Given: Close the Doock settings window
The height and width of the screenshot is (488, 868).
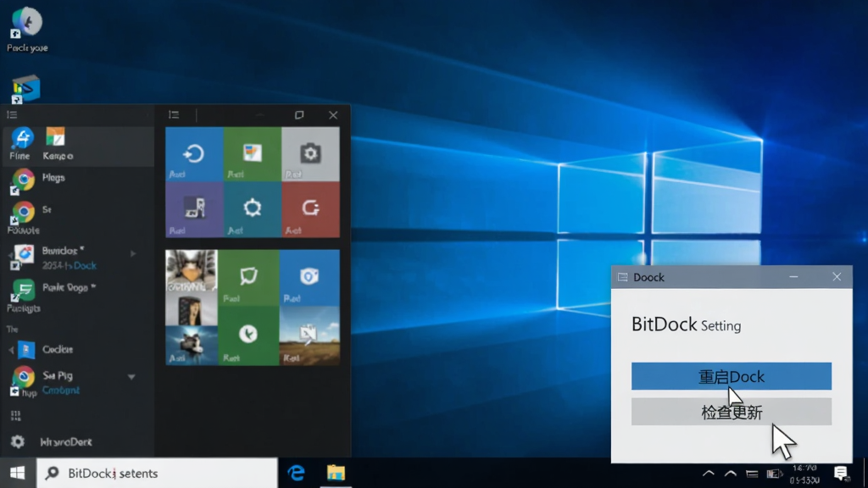Looking at the screenshot, I should coord(837,277).
